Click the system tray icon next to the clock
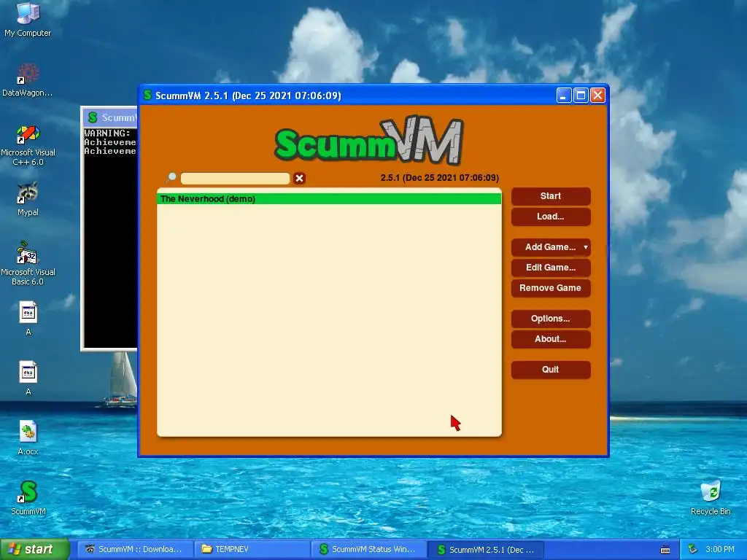 coord(692,549)
